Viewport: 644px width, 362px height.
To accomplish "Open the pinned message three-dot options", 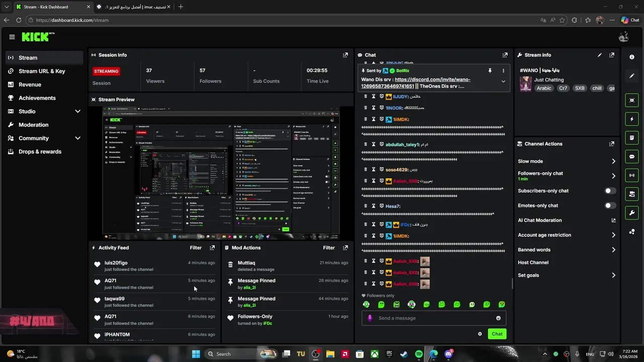I will coord(503,71).
